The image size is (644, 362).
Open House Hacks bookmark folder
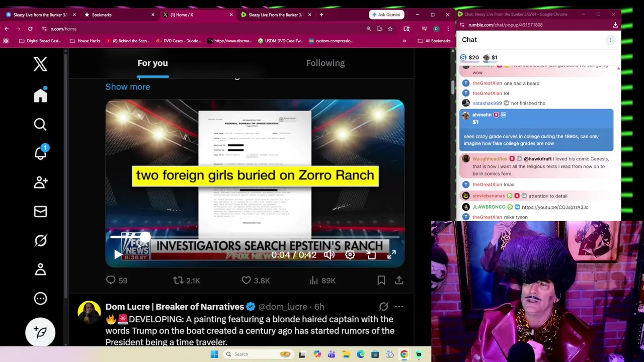(85, 41)
